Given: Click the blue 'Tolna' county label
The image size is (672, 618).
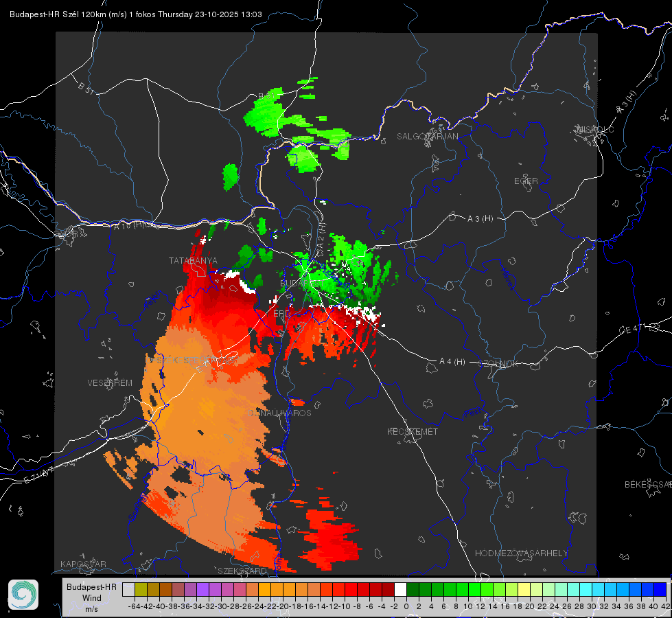Looking at the screenshot, I should point(278,564).
